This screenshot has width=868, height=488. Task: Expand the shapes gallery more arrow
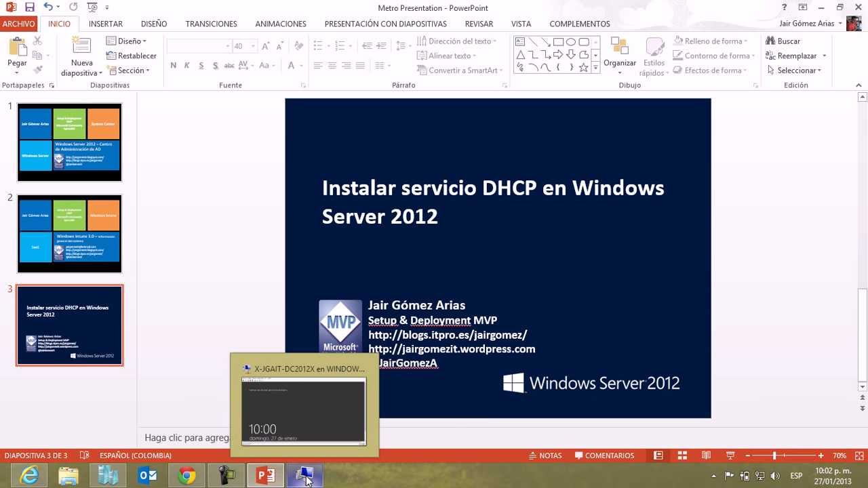coord(596,67)
